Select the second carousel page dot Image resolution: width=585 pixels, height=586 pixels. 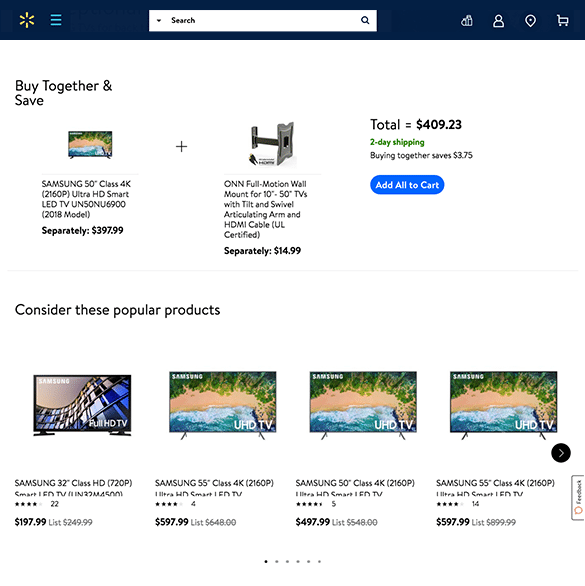click(277, 561)
